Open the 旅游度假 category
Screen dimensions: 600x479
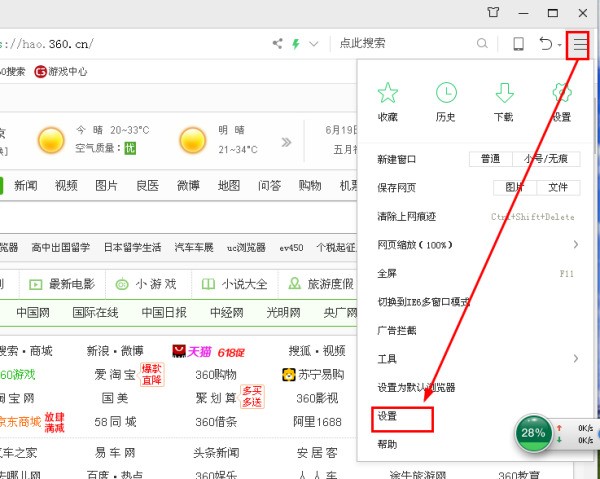point(321,284)
